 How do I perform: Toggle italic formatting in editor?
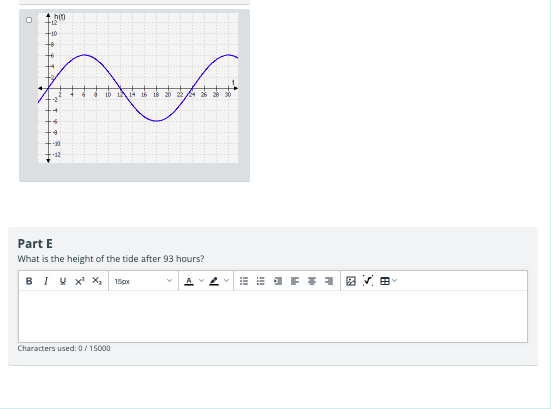coord(46,281)
